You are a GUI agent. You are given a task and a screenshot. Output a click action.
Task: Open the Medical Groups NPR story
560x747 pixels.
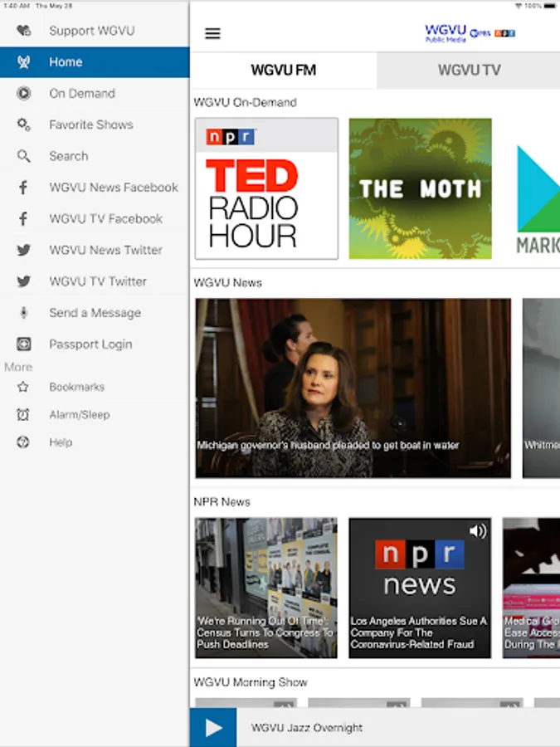[x=532, y=588]
